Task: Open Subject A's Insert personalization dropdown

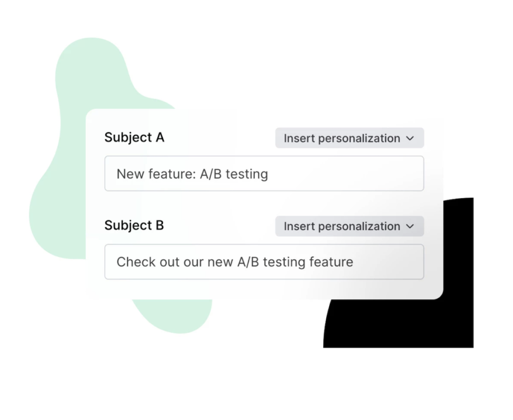Action: point(349,138)
